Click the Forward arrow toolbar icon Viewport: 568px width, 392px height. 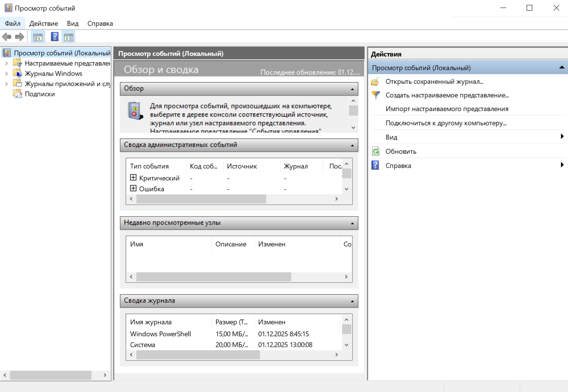click(20, 37)
